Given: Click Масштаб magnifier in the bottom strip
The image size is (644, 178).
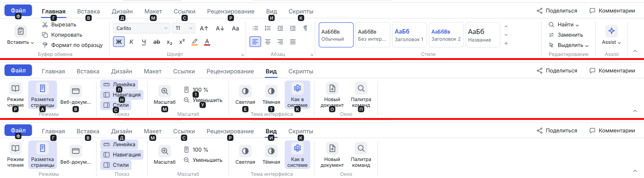Looking at the screenshot, I should pyautogui.click(x=165, y=155).
